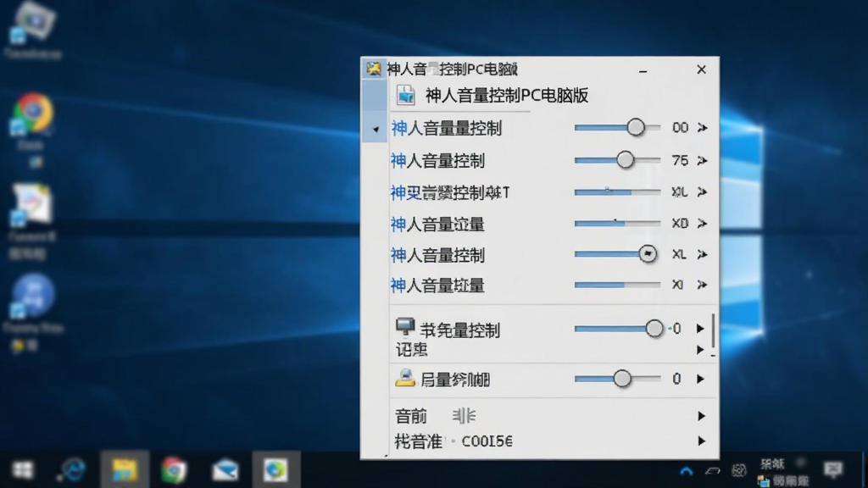Select the round blue app icon on the desktop
868x488 pixels.
pyautogui.click(x=33, y=296)
